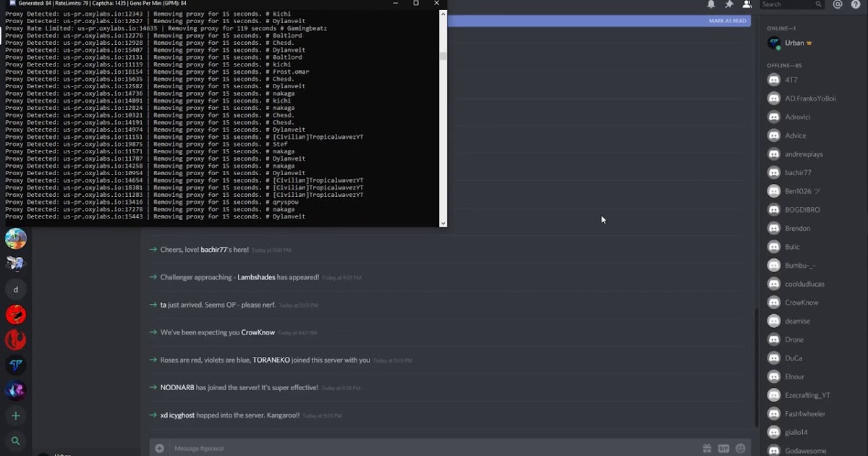Viewport: 868px width, 456px height.
Task: Open the pinned messages icon
Action: pyautogui.click(x=730, y=4)
